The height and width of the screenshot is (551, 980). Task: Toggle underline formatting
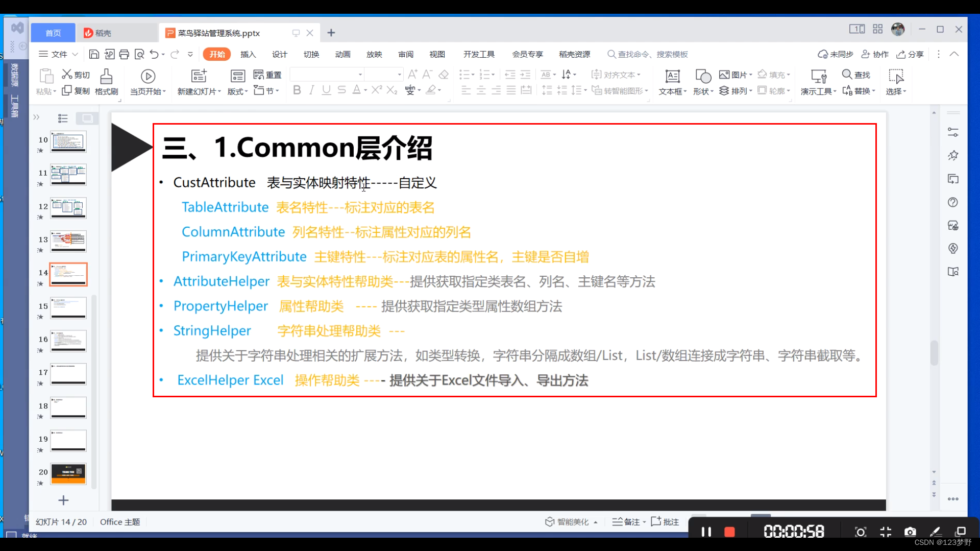coord(326,90)
